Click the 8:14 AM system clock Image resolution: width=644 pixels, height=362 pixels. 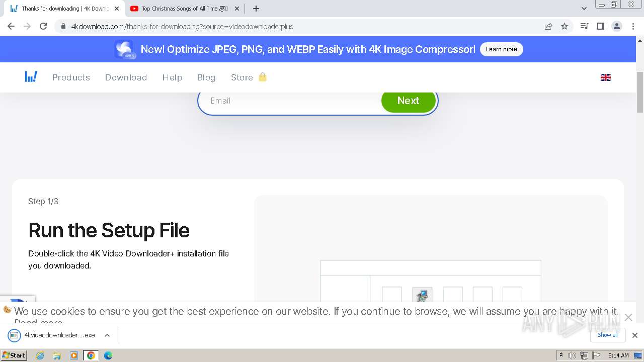pyautogui.click(x=618, y=355)
